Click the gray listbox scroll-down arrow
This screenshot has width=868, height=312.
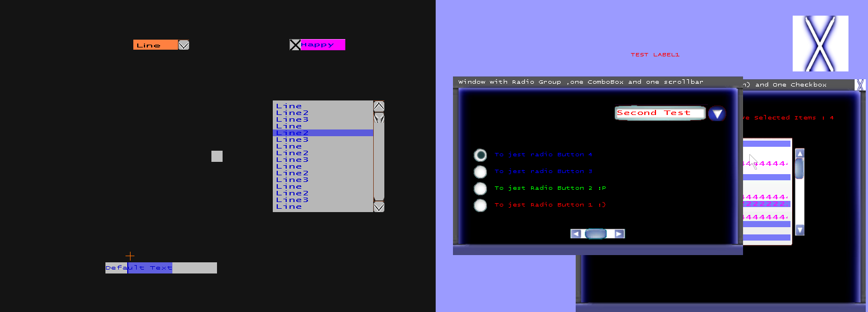coord(379,207)
